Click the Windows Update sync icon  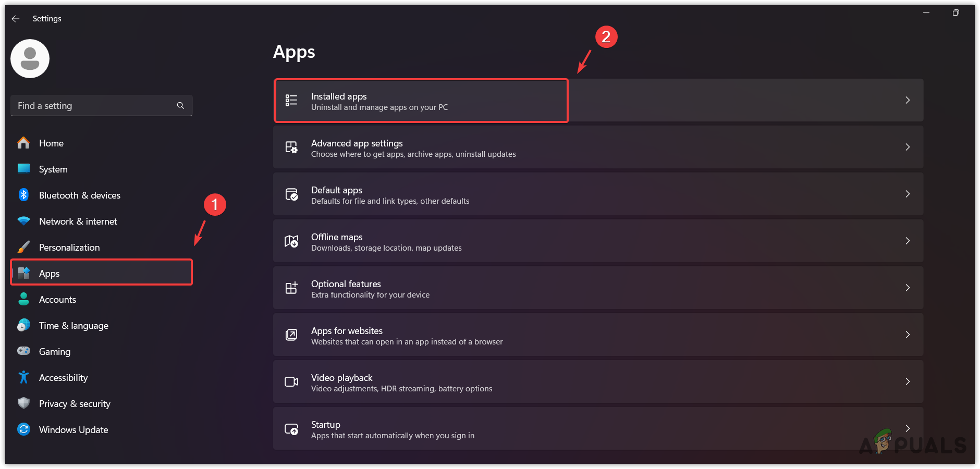click(x=23, y=429)
